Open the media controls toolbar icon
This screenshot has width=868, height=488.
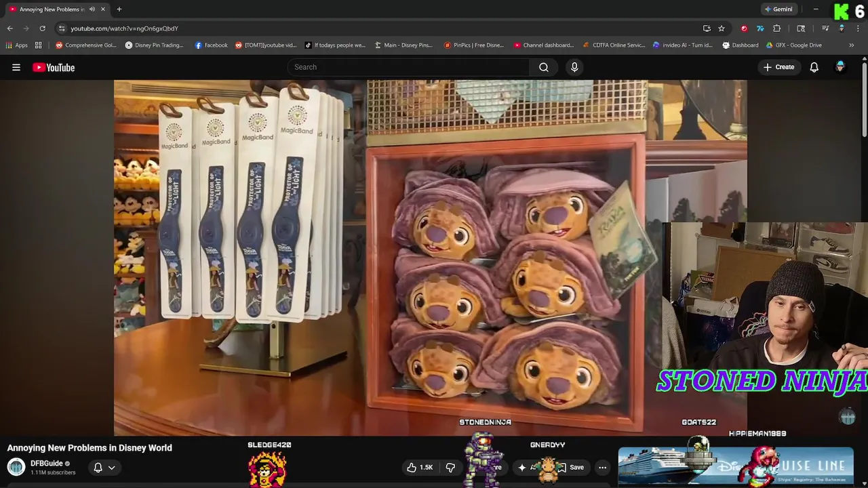[825, 28]
